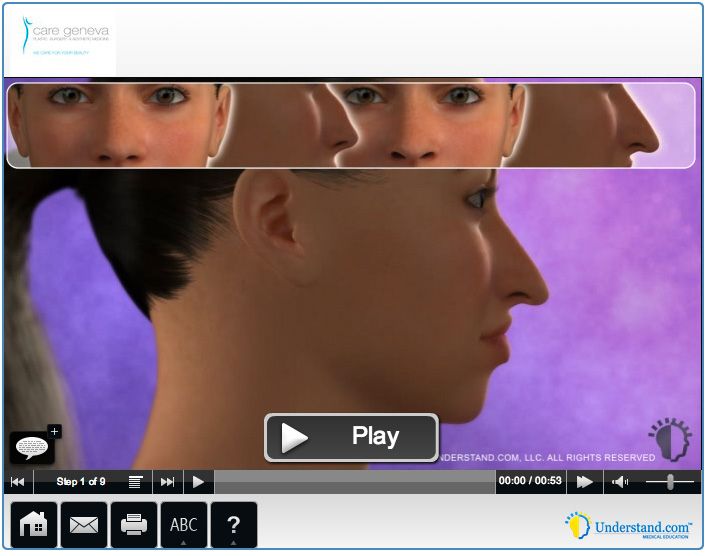The height and width of the screenshot is (556, 708).
Task: Open the home icon button
Action: tap(34, 525)
